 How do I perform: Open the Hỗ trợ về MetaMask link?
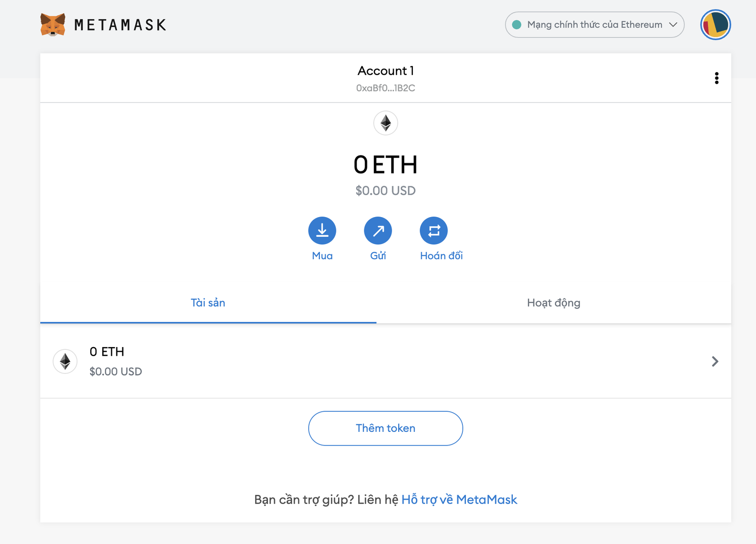459,500
